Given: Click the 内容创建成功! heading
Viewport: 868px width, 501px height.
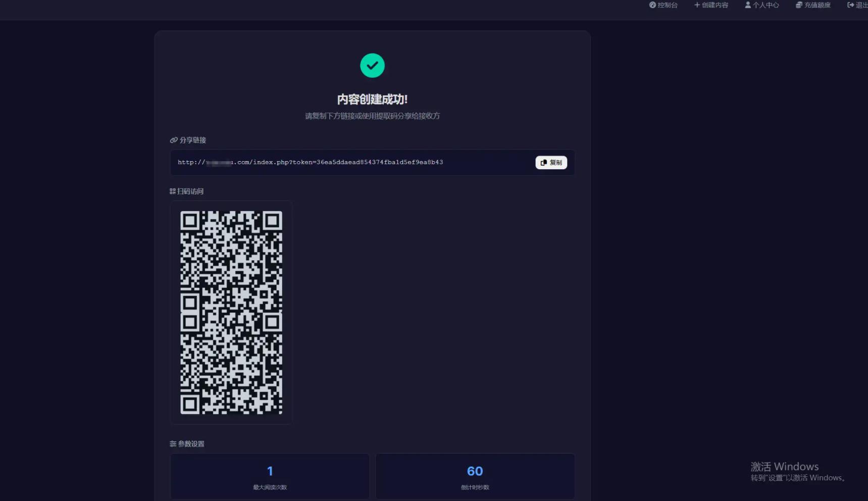Looking at the screenshot, I should click(372, 99).
